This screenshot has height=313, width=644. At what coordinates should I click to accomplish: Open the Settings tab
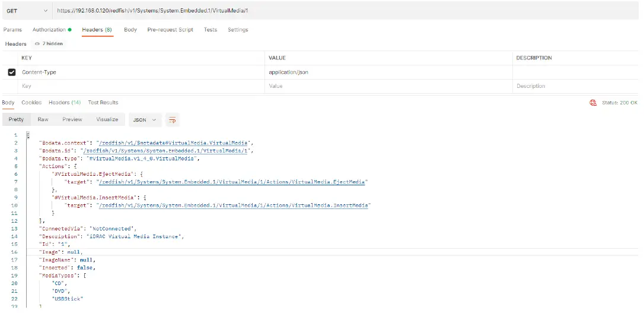[238, 30]
